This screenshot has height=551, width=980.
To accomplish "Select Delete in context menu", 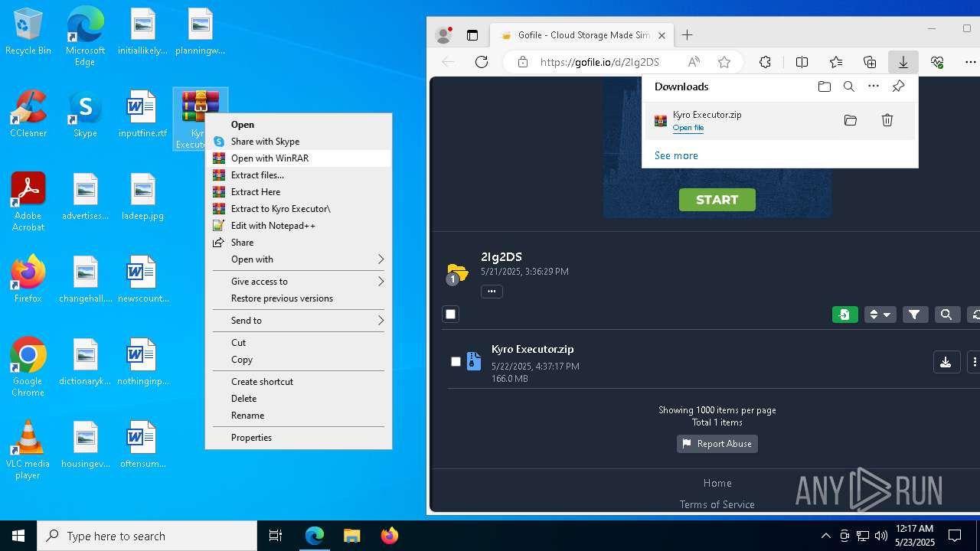I will [x=299, y=399].
